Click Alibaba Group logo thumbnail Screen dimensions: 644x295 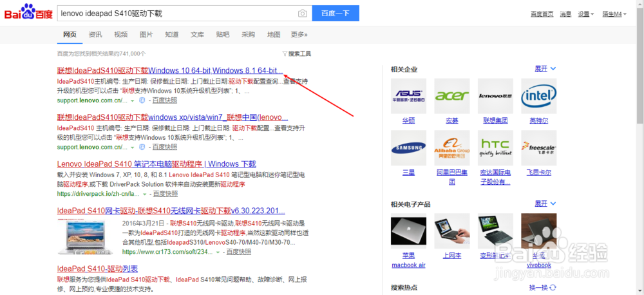(452, 148)
